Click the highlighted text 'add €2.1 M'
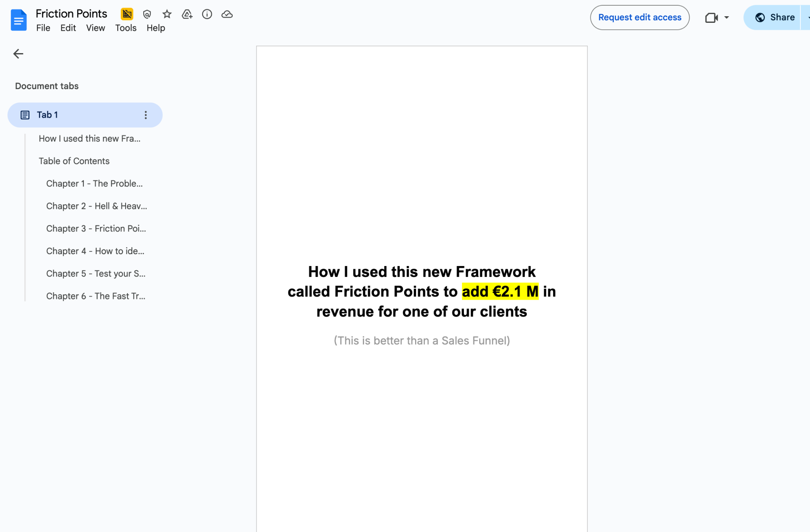810x532 pixels. click(500, 291)
